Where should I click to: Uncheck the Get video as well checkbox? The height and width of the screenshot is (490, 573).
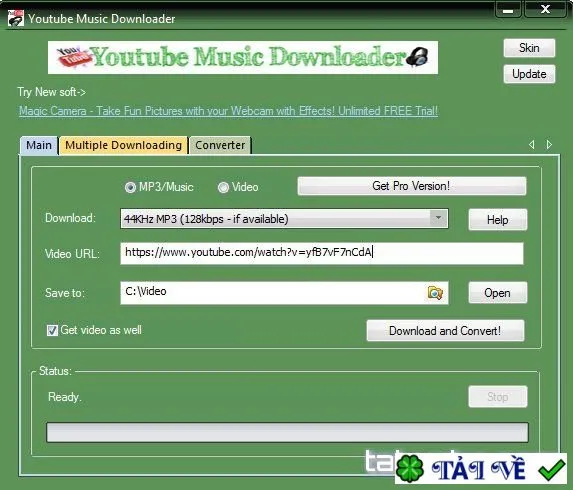coord(52,330)
